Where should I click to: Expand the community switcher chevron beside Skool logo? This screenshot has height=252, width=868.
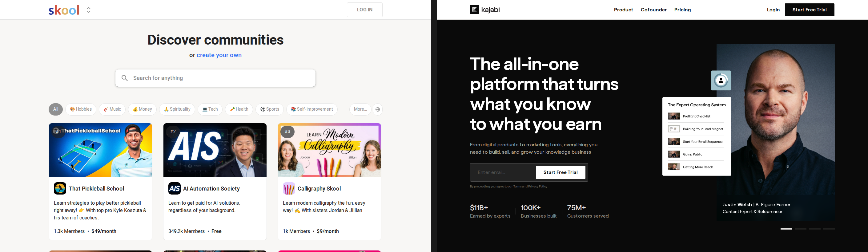[89, 10]
